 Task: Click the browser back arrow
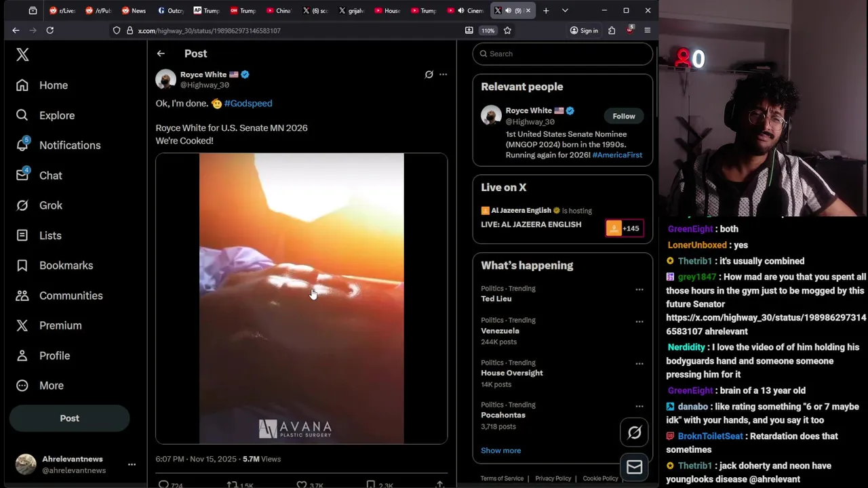(16, 30)
